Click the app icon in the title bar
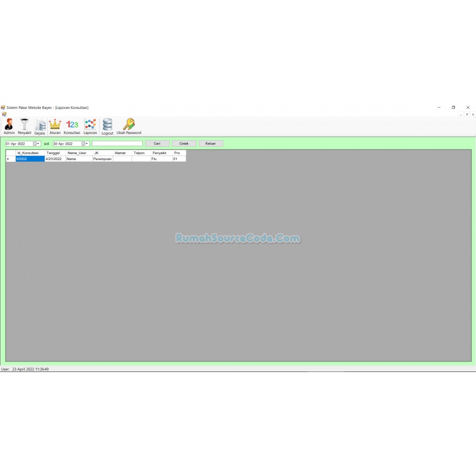This screenshot has height=476, width=476. tap(3, 107)
